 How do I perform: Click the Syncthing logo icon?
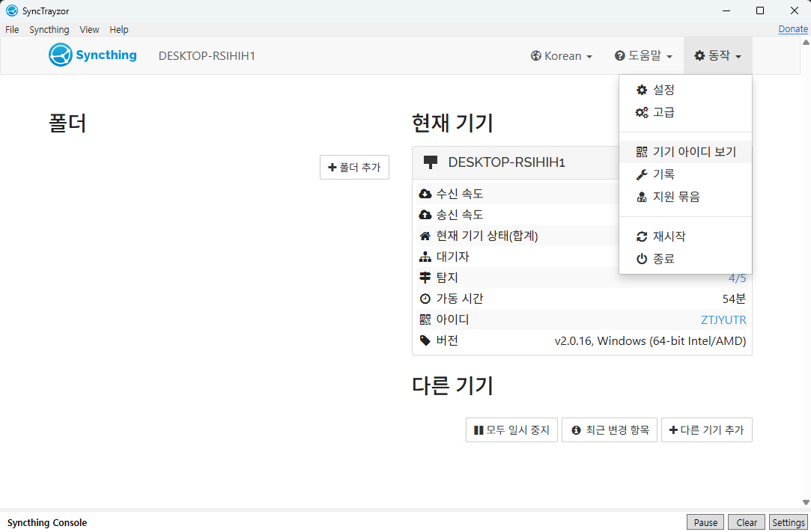pyautogui.click(x=60, y=55)
